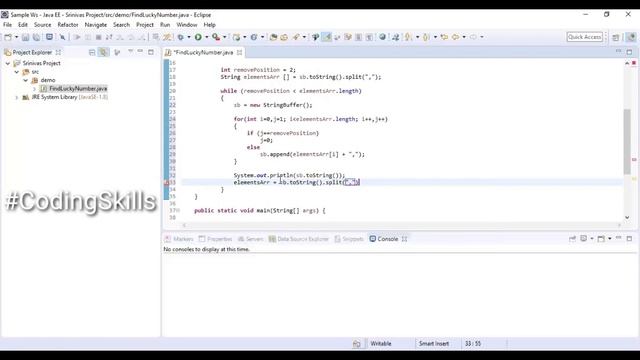
Task: Switch to the Data Source Explorer tab
Action: (298, 239)
